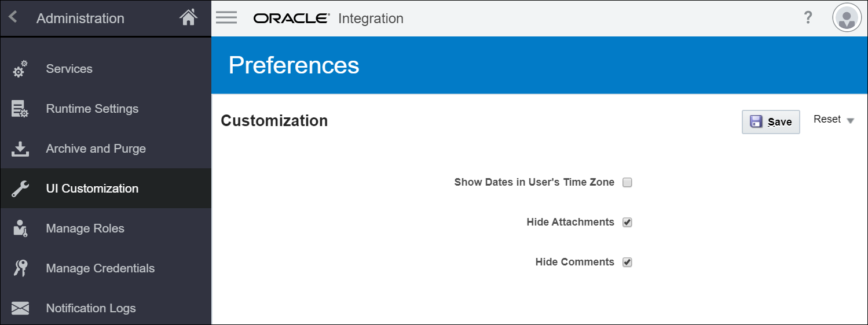Viewport: 868px width, 325px height.
Task: Expand the Reset dropdown arrow
Action: [850, 121]
